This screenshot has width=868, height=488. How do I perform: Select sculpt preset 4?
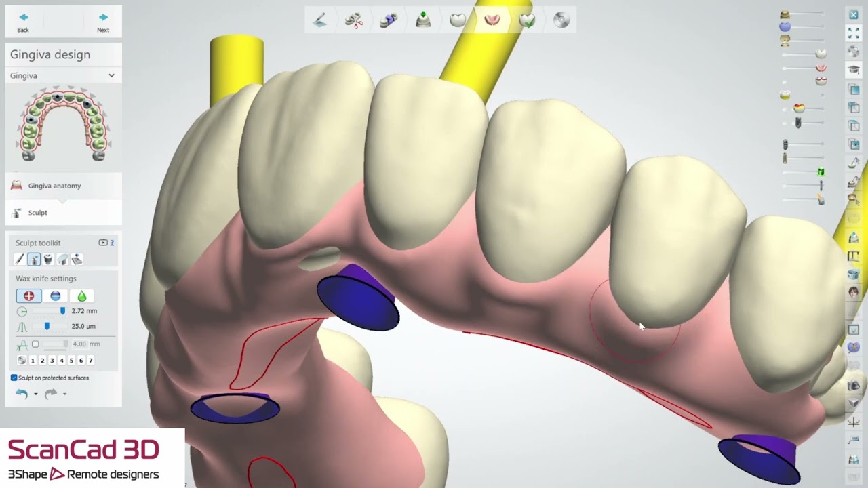coord(62,361)
